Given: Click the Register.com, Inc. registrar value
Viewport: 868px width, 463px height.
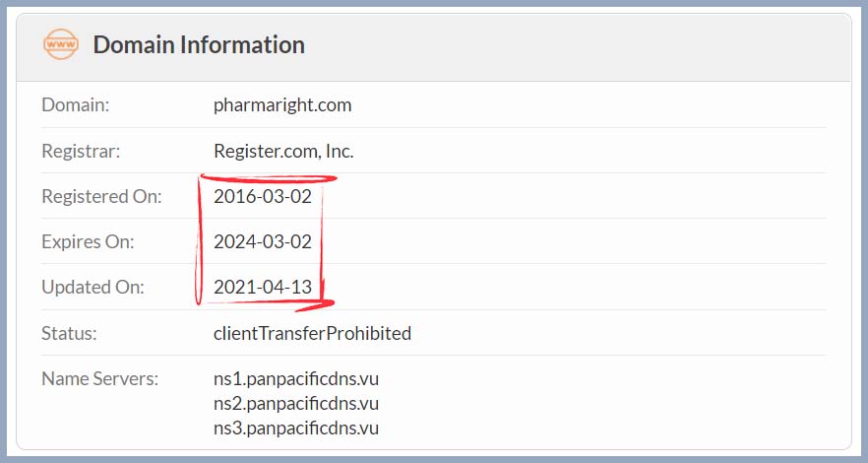Looking at the screenshot, I should (x=283, y=151).
